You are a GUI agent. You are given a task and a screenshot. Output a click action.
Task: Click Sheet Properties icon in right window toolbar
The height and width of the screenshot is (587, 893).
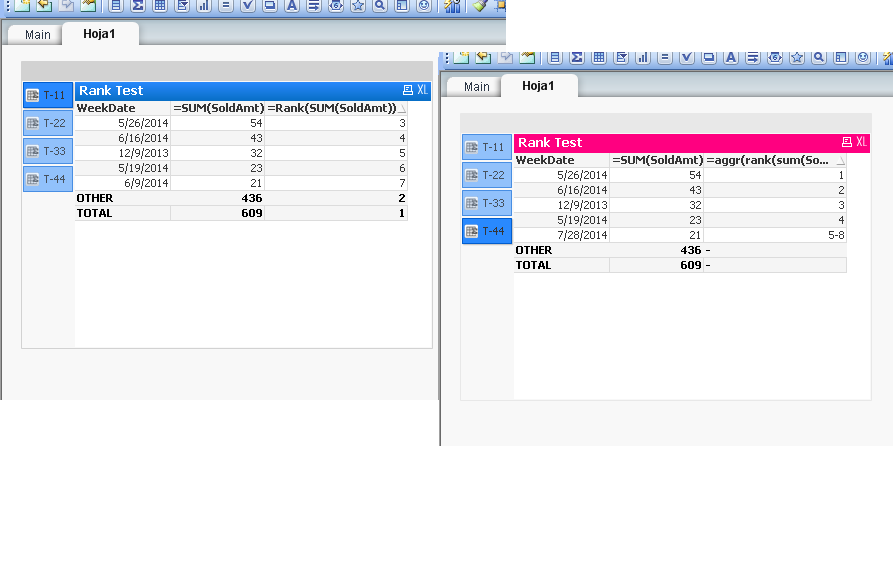[x=527, y=57]
